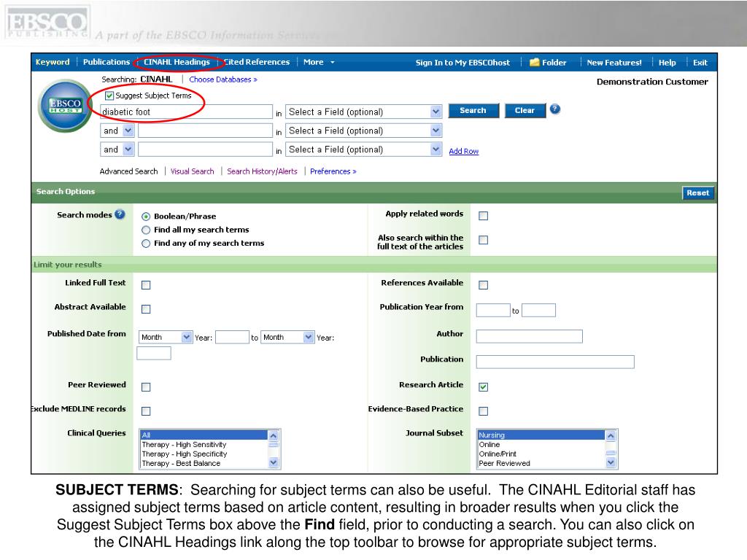
Task: Check Abstract Available box
Action: [146, 309]
